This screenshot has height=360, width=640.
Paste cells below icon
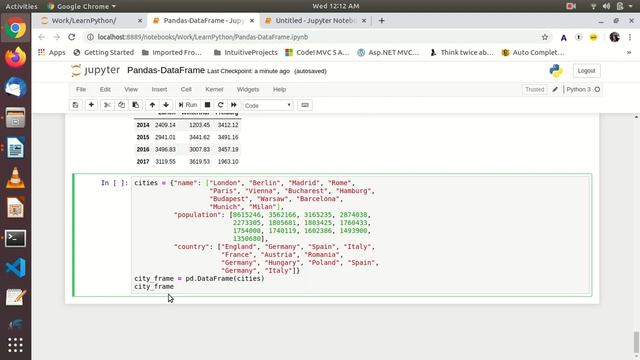pyautogui.click(x=135, y=105)
